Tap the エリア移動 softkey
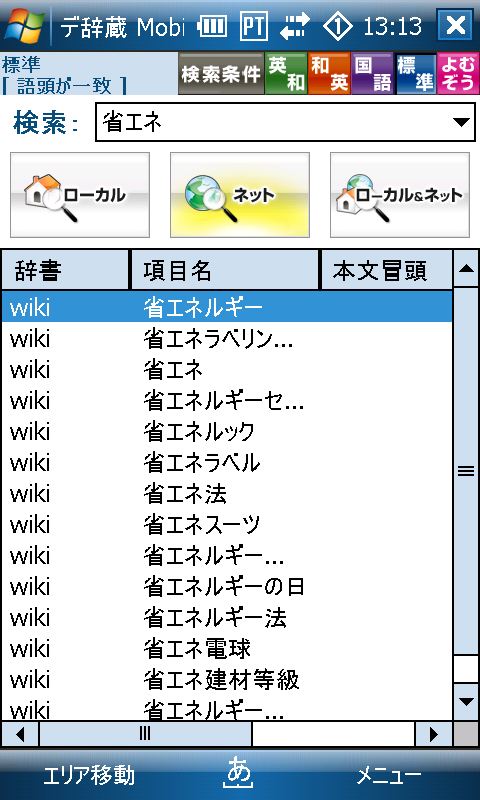This screenshot has height=800, width=480. (89, 776)
